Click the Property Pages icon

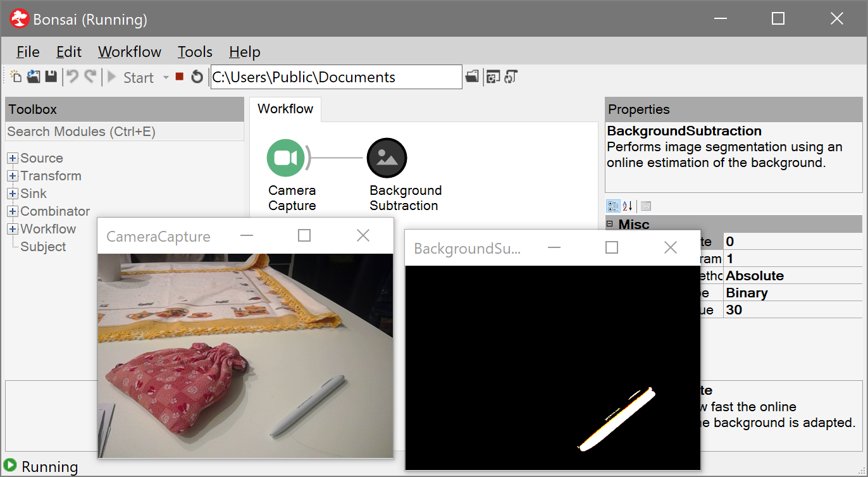[x=645, y=206]
